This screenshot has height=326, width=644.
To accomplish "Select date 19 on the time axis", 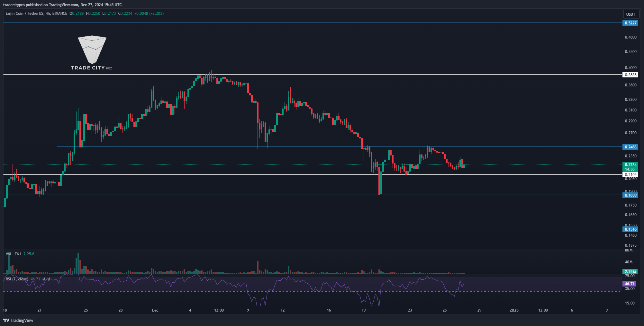I will (x=364, y=310).
